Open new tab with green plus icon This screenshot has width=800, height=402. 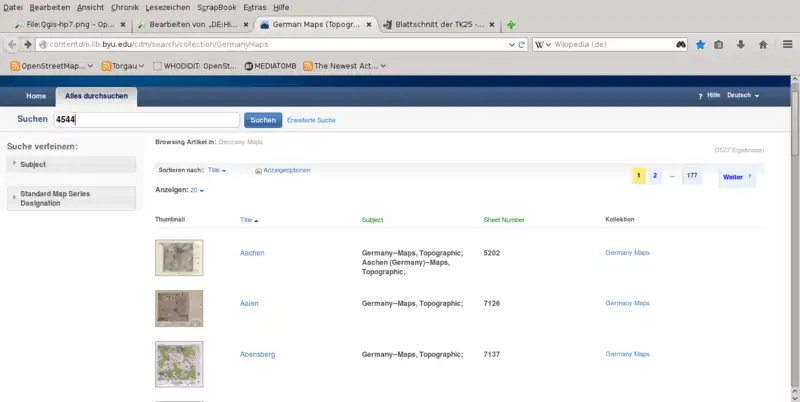pyautogui.click(x=511, y=24)
